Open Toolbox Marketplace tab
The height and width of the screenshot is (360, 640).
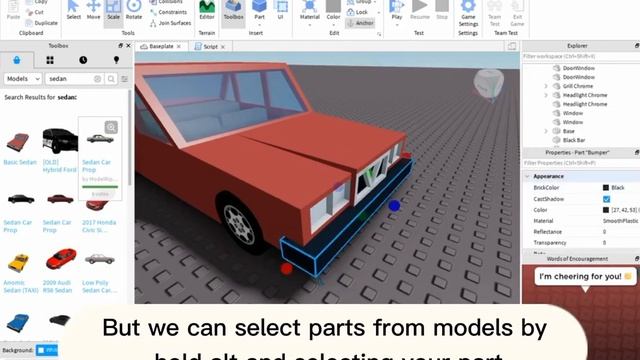point(17,60)
